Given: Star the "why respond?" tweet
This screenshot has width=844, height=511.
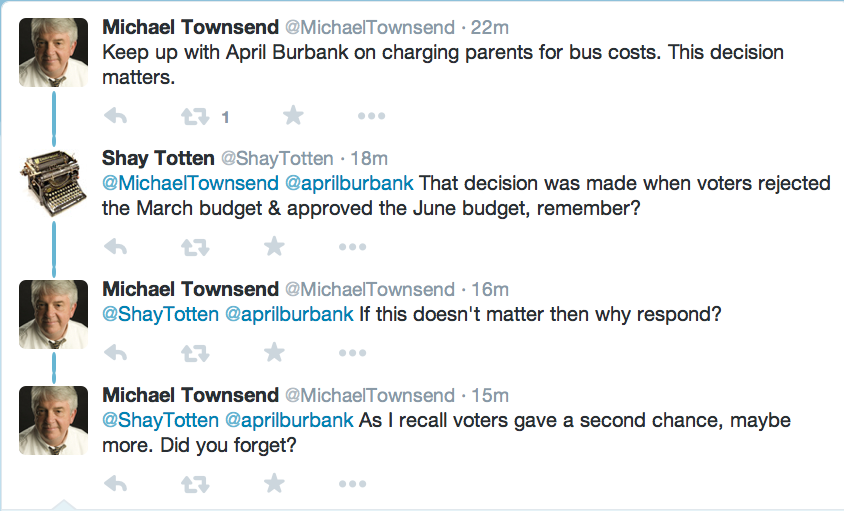Looking at the screenshot, I should (274, 352).
